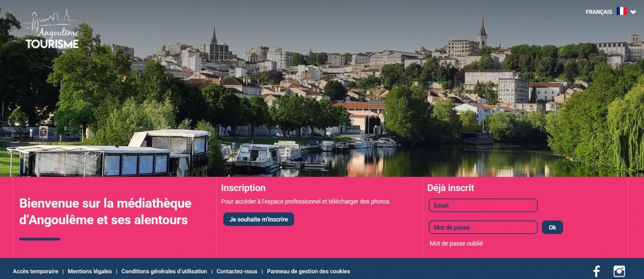Open Accès temporaire footer link

35,271
